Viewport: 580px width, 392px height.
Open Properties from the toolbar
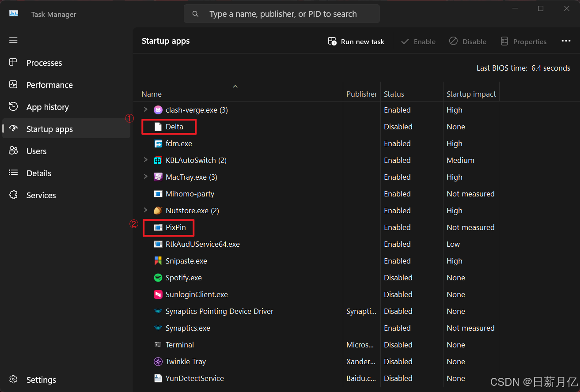[x=523, y=41]
